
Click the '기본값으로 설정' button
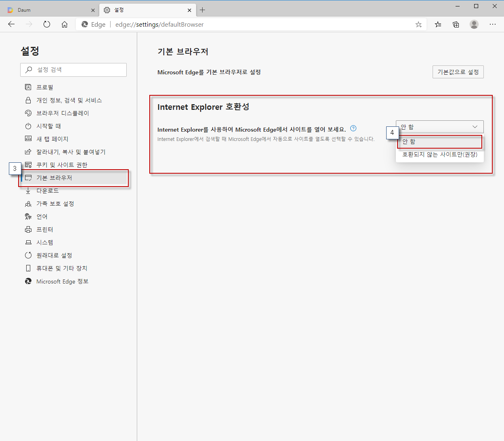tap(458, 72)
